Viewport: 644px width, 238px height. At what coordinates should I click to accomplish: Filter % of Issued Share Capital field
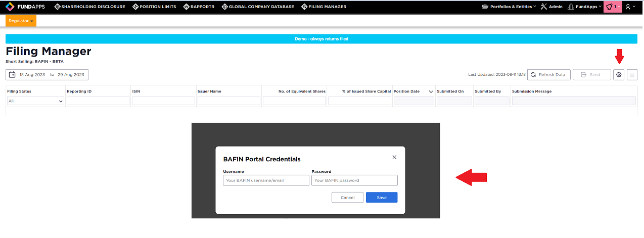pos(359,101)
